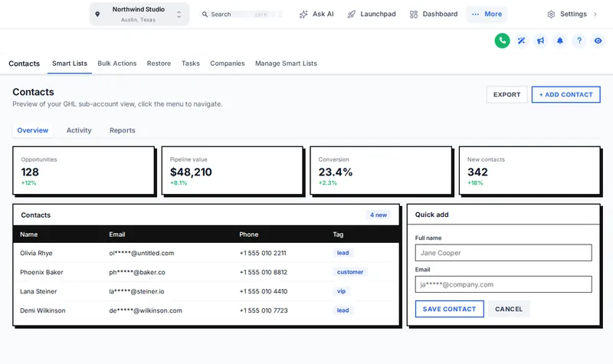Open the notifications bell
The width and height of the screenshot is (613, 364).
[x=560, y=41]
